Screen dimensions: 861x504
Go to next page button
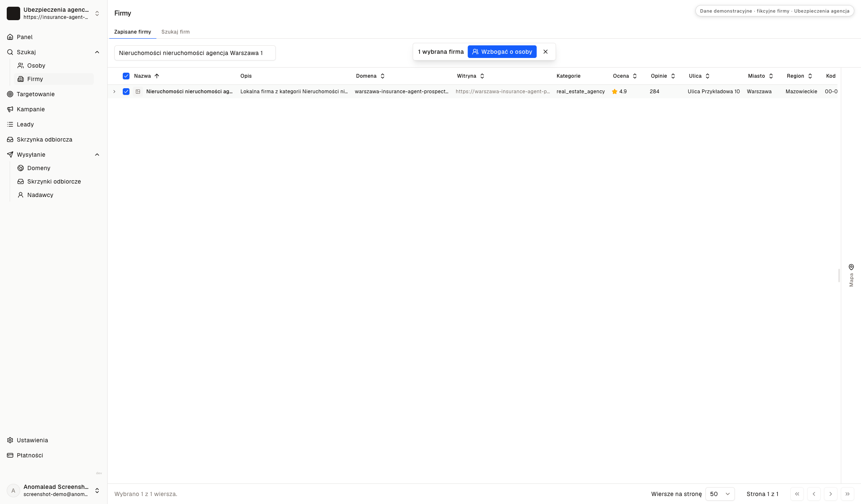(831, 494)
